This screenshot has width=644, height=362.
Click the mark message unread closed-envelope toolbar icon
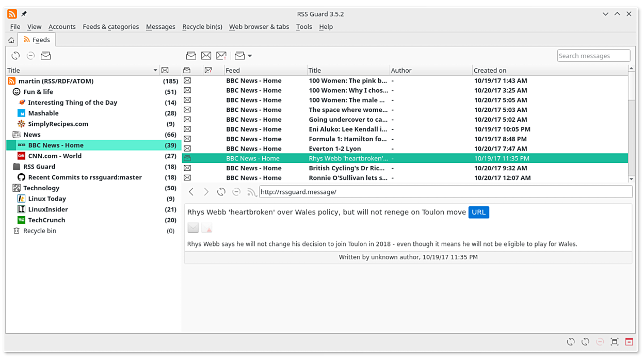click(206, 56)
